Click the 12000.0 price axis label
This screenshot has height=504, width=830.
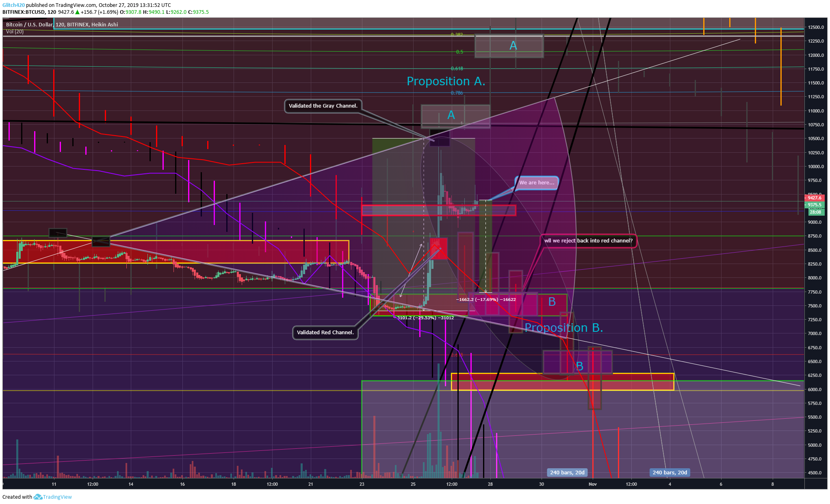click(816, 55)
